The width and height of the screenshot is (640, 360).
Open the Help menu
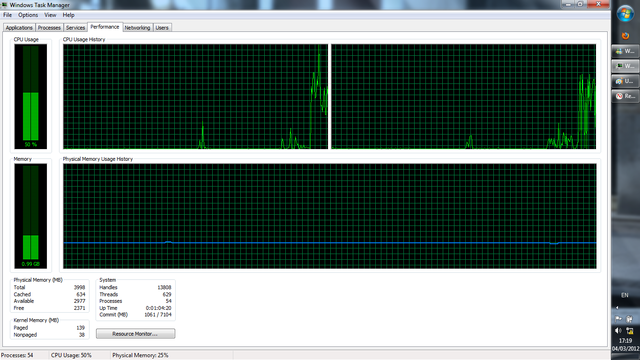click(x=68, y=15)
